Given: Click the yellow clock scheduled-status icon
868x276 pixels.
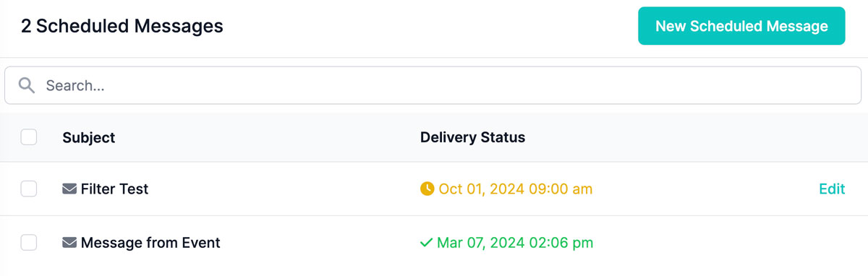Looking at the screenshot, I should (x=427, y=189).
